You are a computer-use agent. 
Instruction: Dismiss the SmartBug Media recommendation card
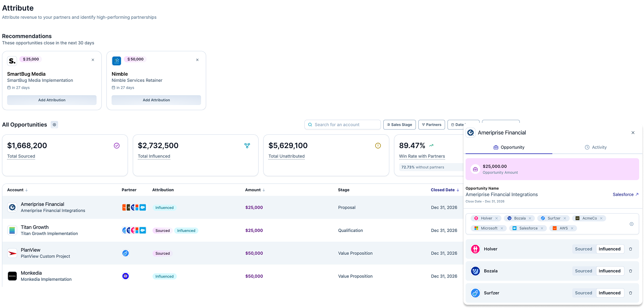pos(93,60)
